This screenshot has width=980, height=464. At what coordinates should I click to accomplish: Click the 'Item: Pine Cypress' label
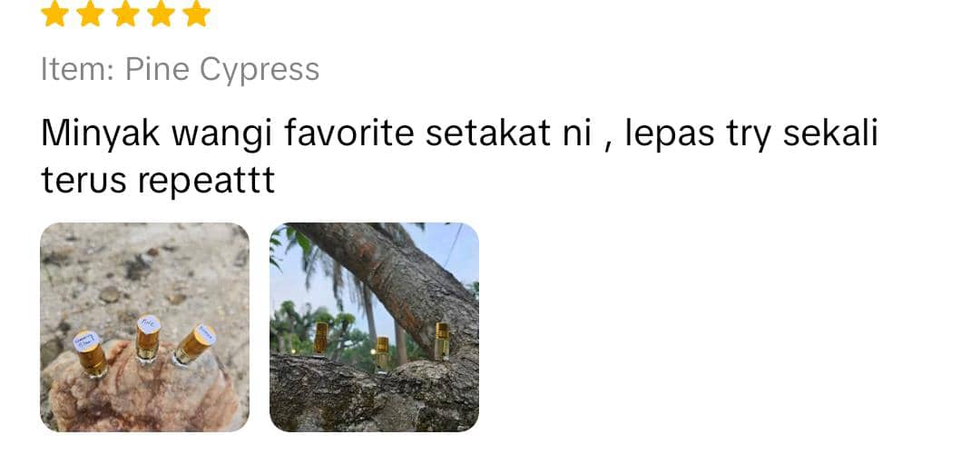tap(180, 69)
